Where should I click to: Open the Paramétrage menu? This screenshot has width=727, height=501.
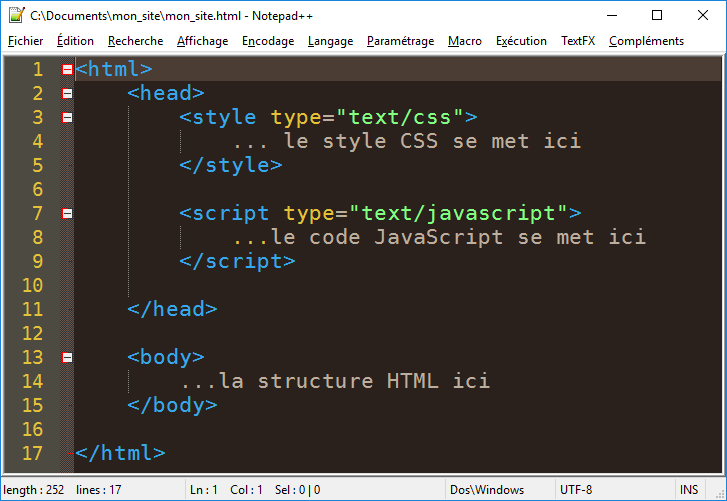point(401,41)
